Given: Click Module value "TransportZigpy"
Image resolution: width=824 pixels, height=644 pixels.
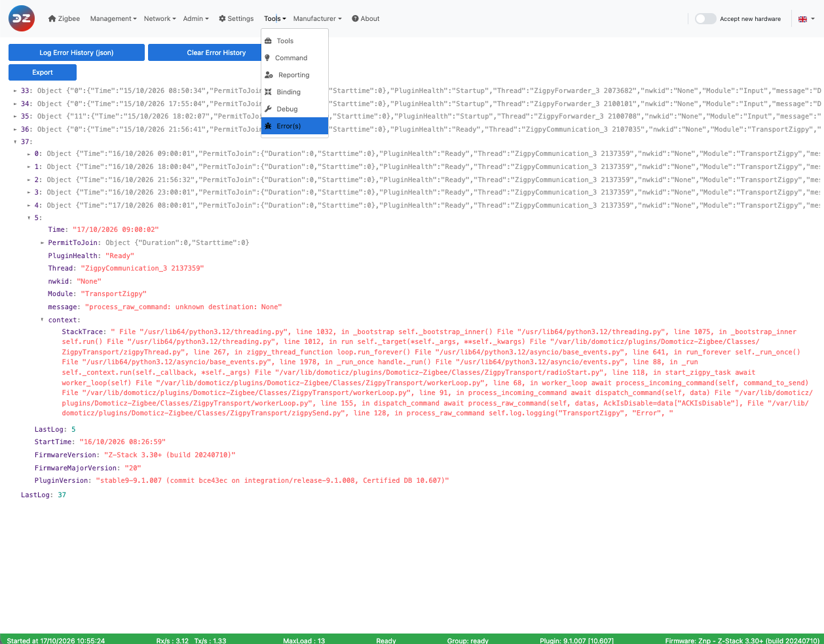Looking at the screenshot, I should click(113, 294).
